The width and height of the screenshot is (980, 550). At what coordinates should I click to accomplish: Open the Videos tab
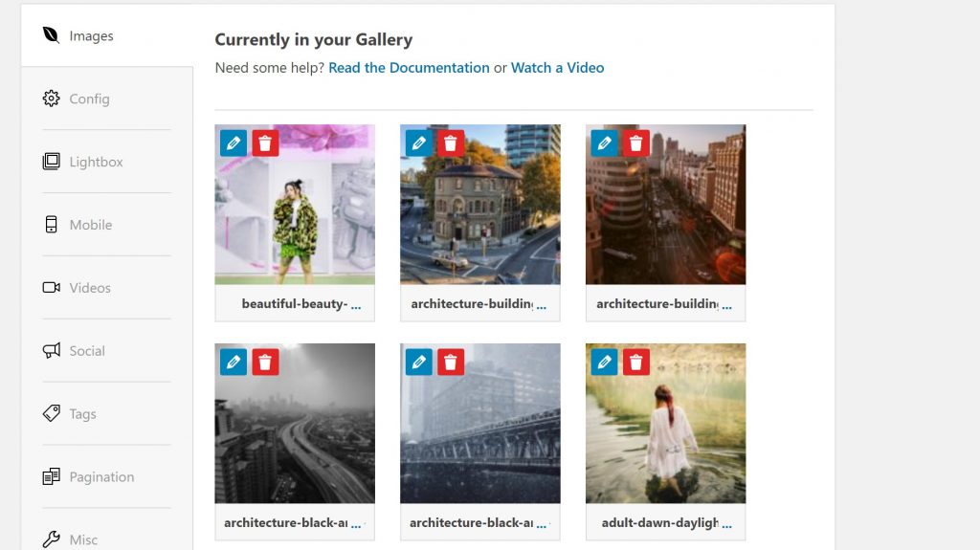90,288
